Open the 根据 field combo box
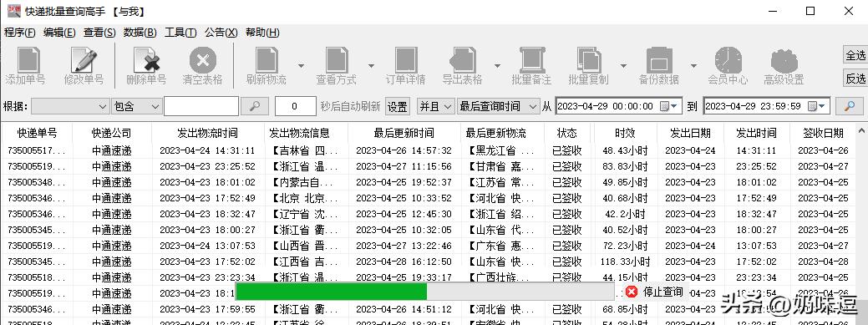Screen dimensions: 868x325 click(x=70, y=106)
